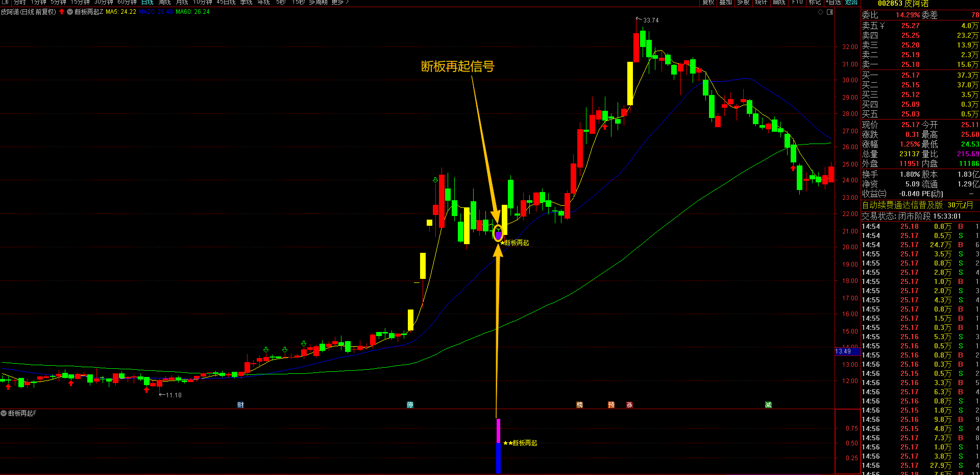Image resolution: width=980 pixels, height=475 pixels.
Task: Click the layout icon in top-left corner
Action: tap(5, 2)
